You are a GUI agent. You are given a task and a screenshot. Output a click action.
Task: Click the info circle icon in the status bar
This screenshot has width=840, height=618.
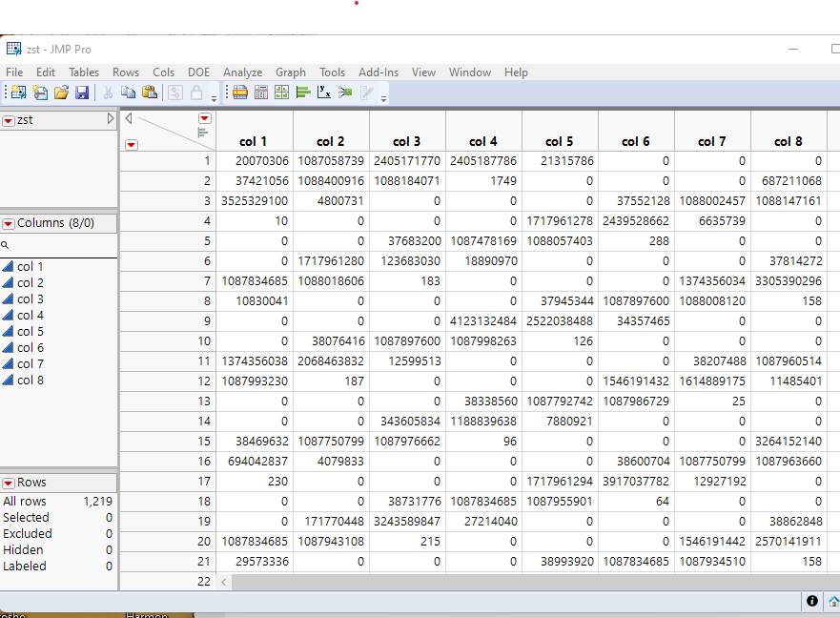point(811,601)
